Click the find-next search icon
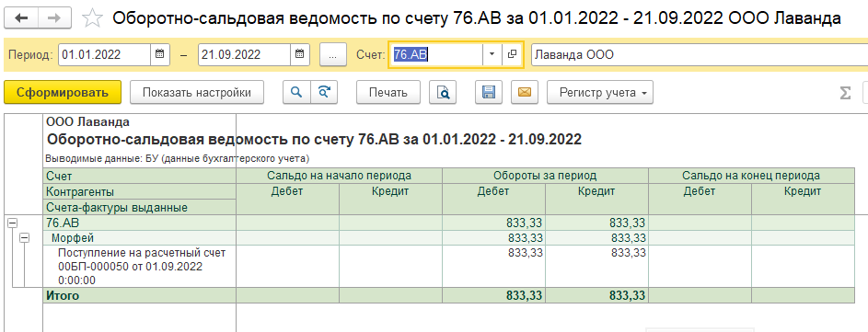Screen dimensions: 868x332 point(324,92)
